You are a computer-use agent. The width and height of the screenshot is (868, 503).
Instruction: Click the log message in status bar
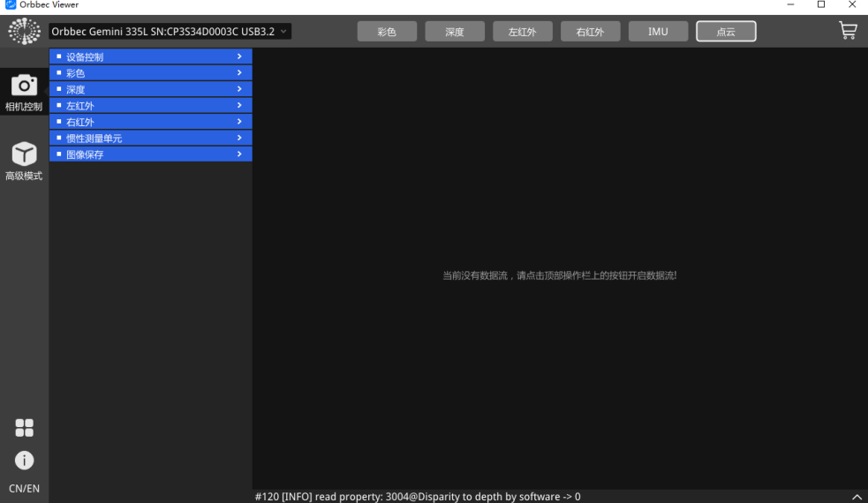[418, 497]
